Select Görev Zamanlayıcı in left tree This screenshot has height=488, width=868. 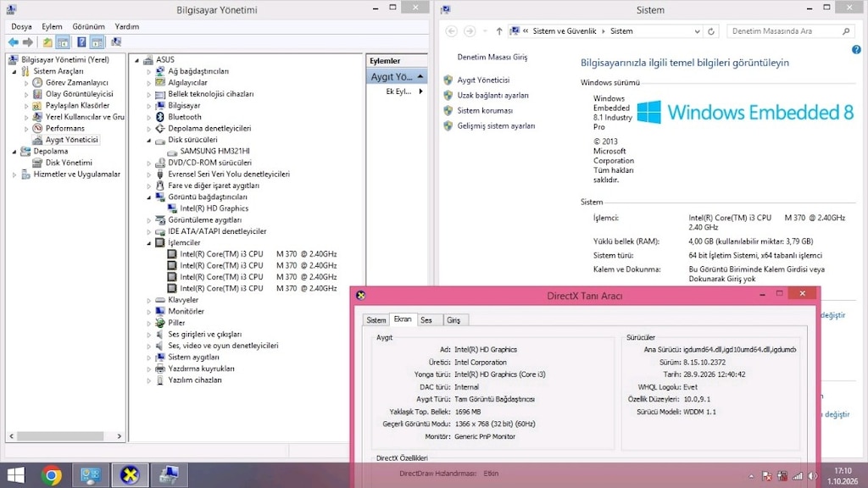point(76,82)
